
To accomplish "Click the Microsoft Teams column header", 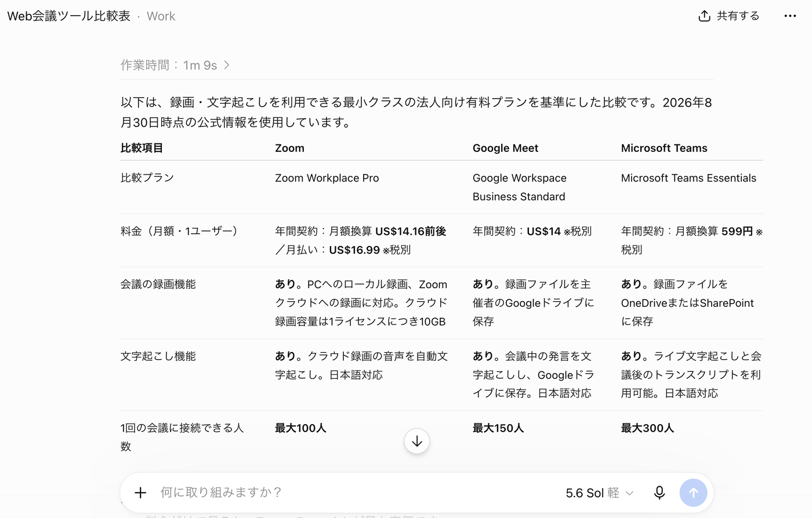I will tap(664, 148).
